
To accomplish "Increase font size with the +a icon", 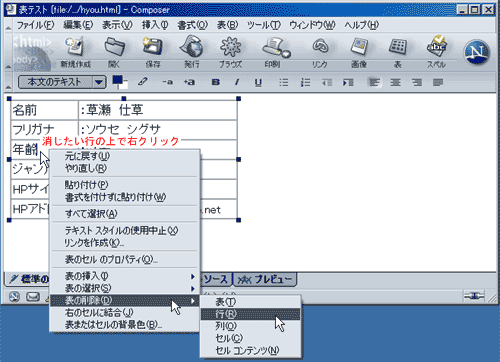I will click(189, 82).
